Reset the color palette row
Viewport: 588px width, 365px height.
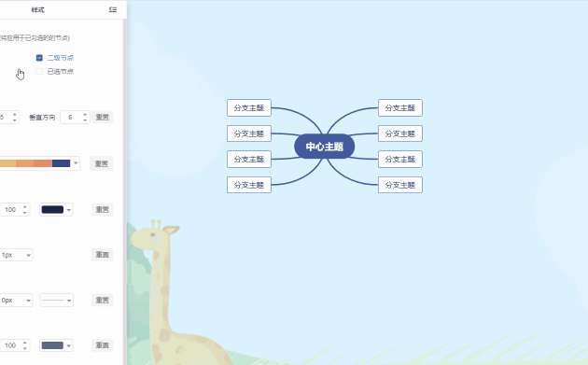(x=101, y=163)
